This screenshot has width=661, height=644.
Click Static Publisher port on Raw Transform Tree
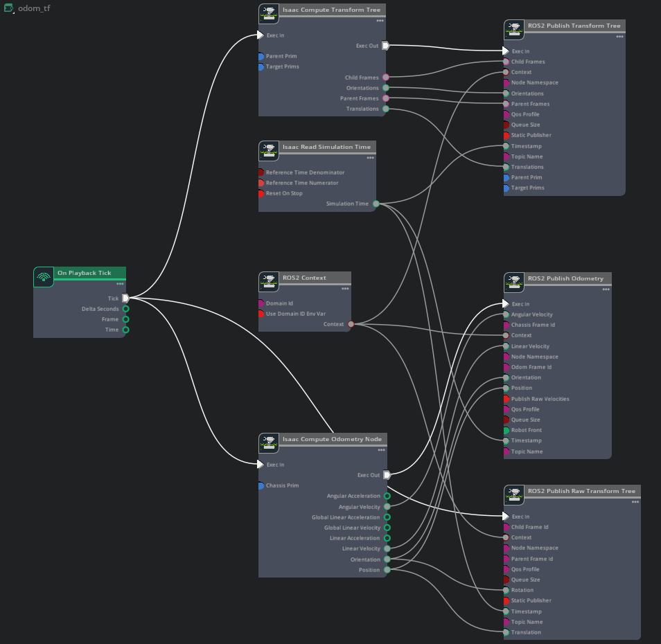pos(506,600)
